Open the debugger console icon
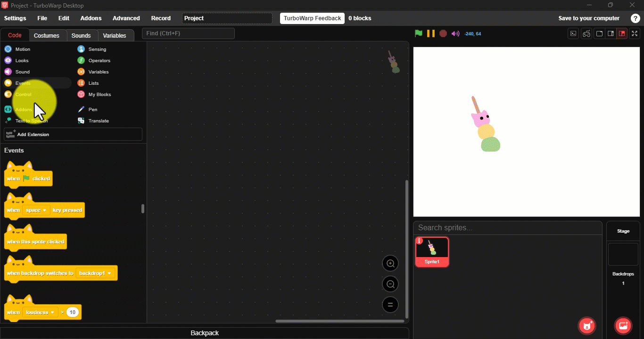The height and width of the screenshot is (339, 644). 573,33
